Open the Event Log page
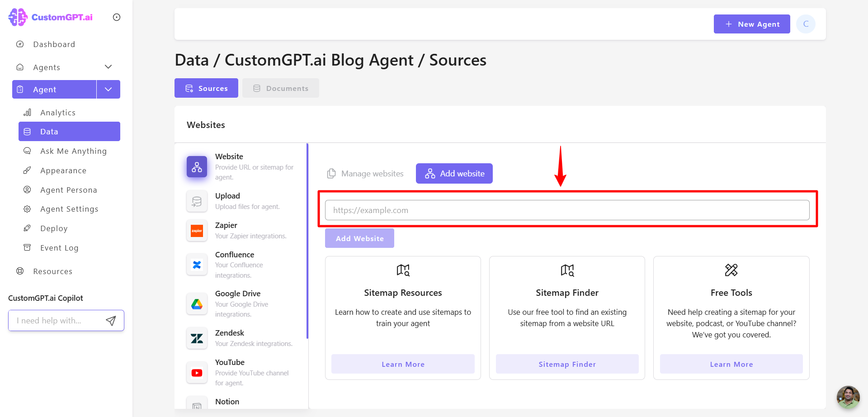Screen dimensions: 868x417 59,248
